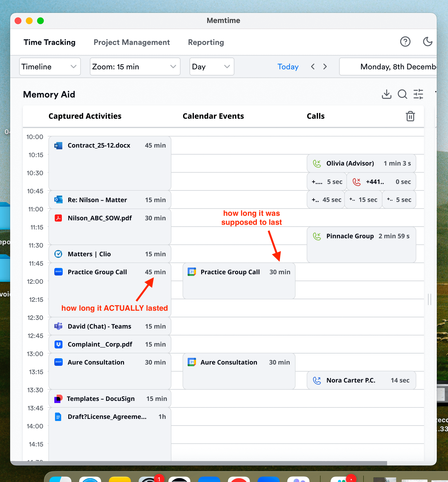Open the Reporting tab

(206, 42)
